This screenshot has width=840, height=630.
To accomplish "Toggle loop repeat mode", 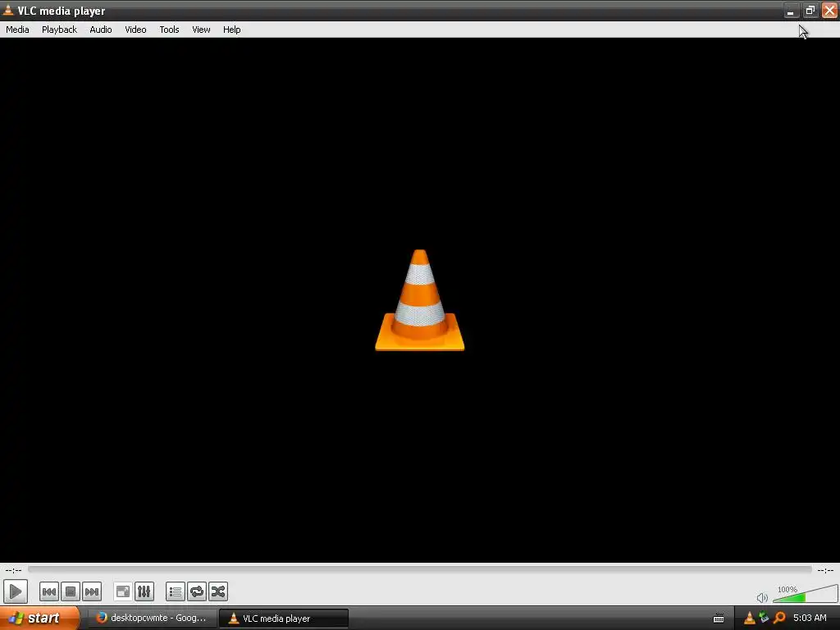I will point(197,591).
